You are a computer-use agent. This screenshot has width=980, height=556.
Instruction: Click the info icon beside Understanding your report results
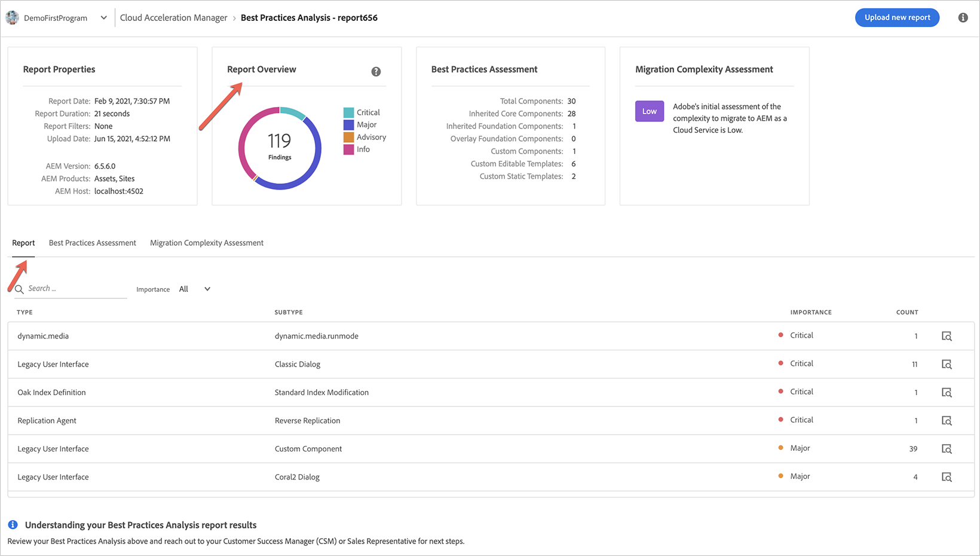[13, 525]
